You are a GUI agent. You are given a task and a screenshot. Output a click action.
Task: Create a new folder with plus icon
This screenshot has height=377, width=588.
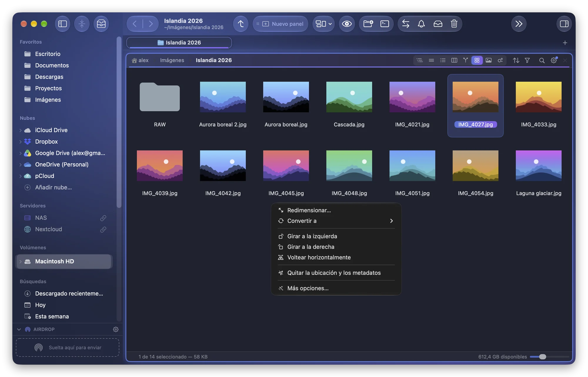pos(368,24)
